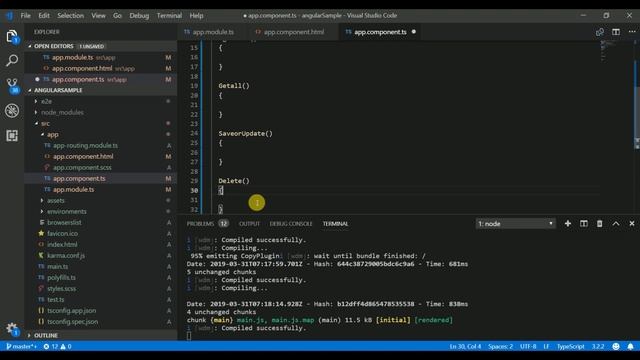Open the Manage gear menu
This screenshot has width=640, height=360.
(x=12, y=329)
